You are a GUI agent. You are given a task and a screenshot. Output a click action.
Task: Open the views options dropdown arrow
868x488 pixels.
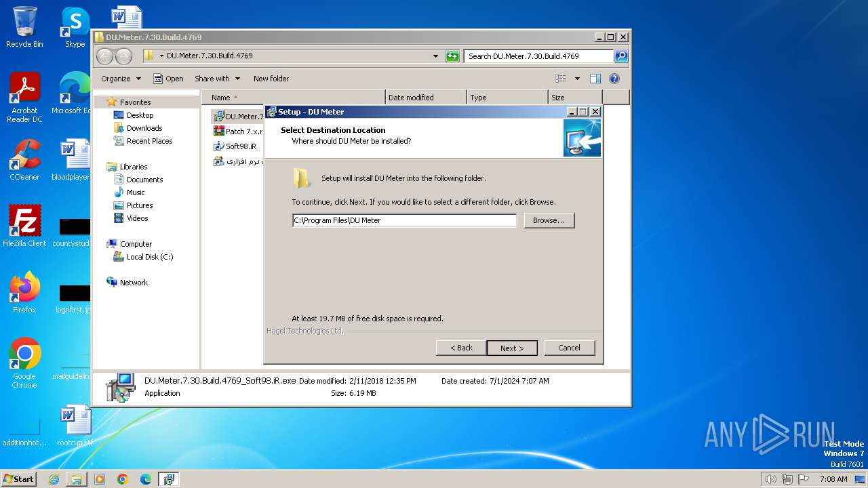pyautogui.click(x=577, y=79)
